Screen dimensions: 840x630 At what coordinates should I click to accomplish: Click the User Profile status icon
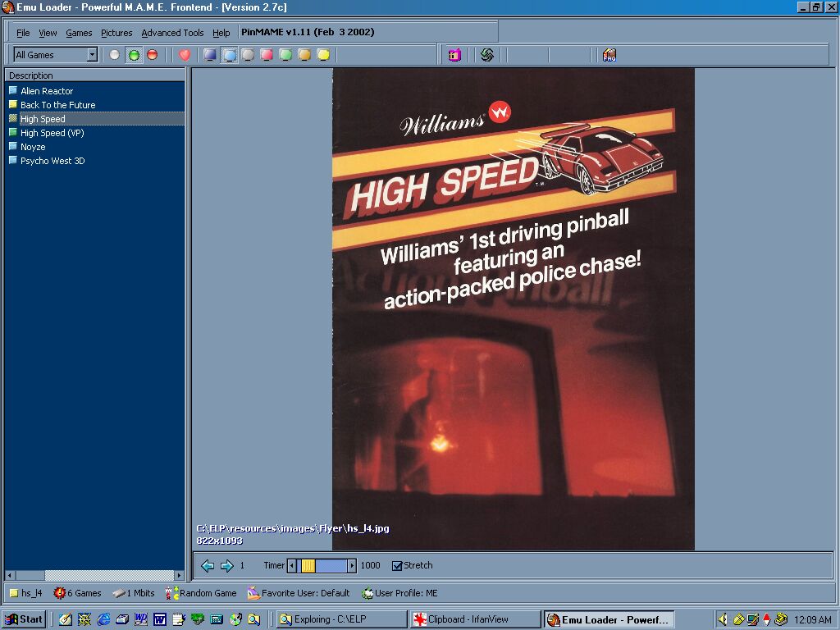(367, 593)
